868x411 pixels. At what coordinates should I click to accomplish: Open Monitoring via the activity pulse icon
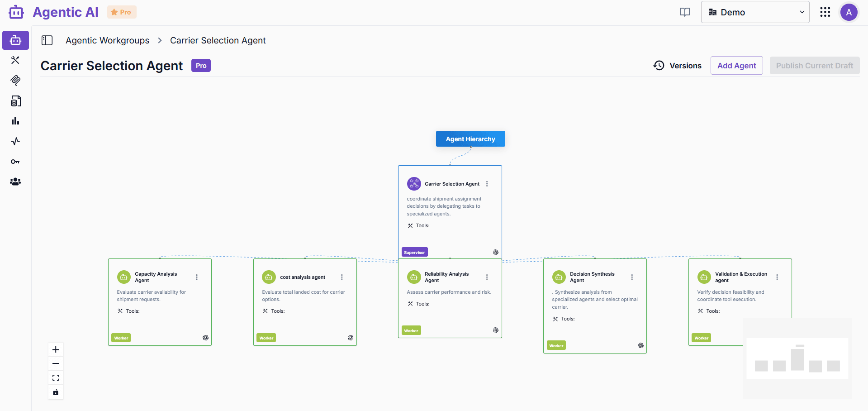[x=15, y=141]
